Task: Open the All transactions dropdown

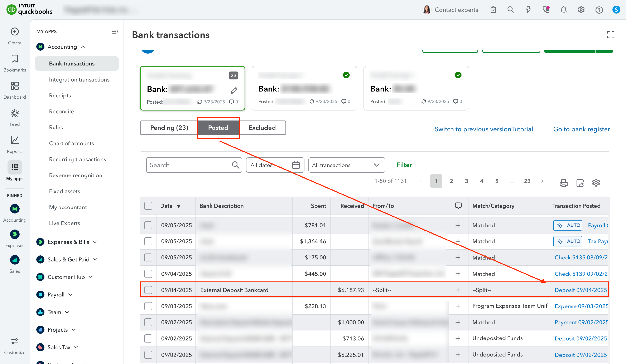Action: (x=346, y=165)
